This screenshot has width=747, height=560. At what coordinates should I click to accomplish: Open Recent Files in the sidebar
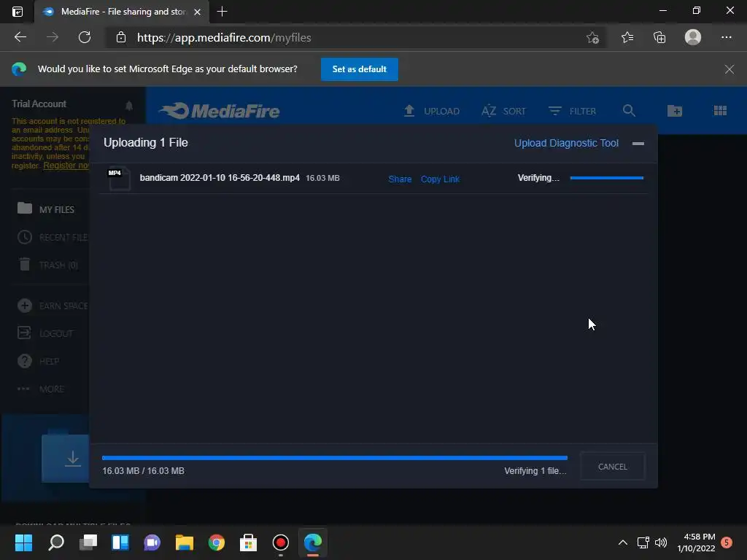pos(53,237)
